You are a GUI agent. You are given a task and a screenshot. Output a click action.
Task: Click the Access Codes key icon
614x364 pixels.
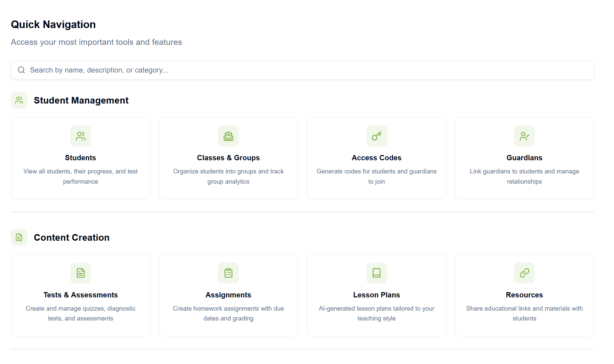[x=376, y=136]
